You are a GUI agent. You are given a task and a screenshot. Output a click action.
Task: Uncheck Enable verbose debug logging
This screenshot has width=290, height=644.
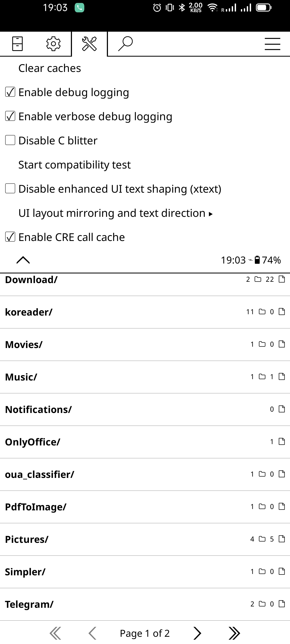click(10, 116)
